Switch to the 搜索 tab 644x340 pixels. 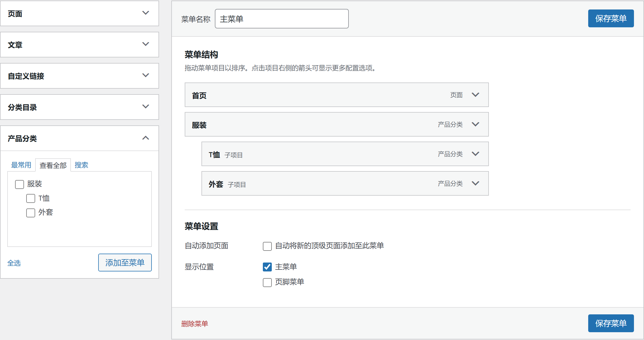tap(81, 165)
